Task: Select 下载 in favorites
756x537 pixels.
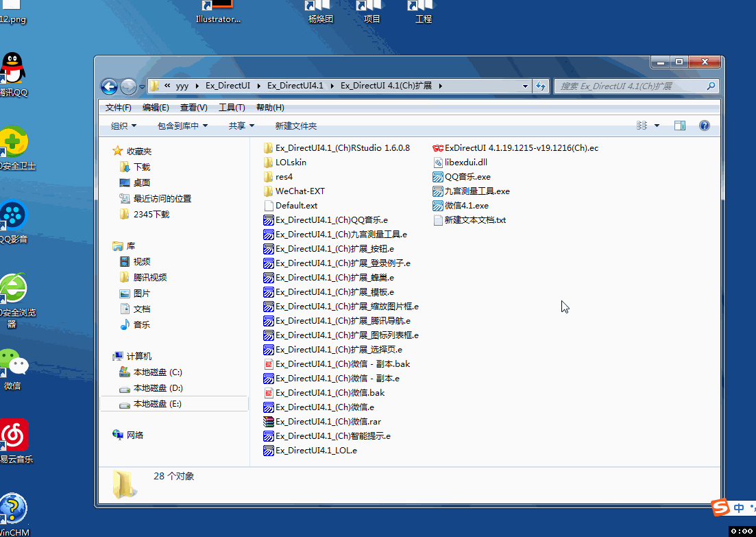Action: click(x=142, y=167)
